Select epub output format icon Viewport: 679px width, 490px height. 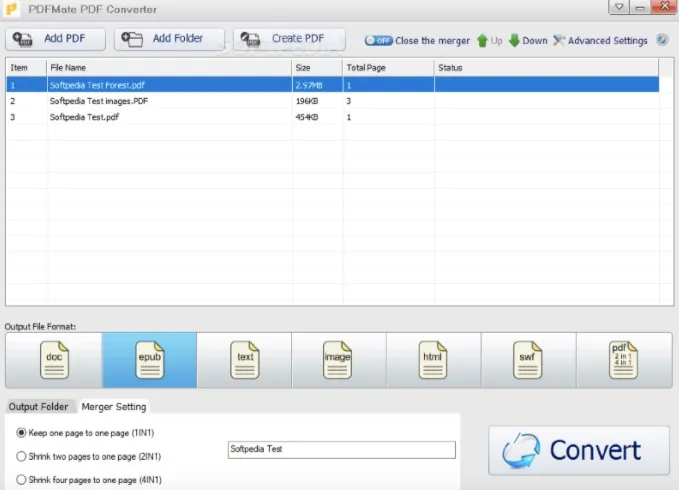149,360
